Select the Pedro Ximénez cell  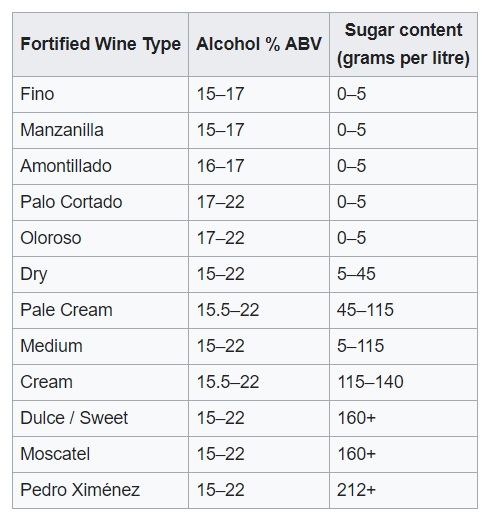point(100,490)
